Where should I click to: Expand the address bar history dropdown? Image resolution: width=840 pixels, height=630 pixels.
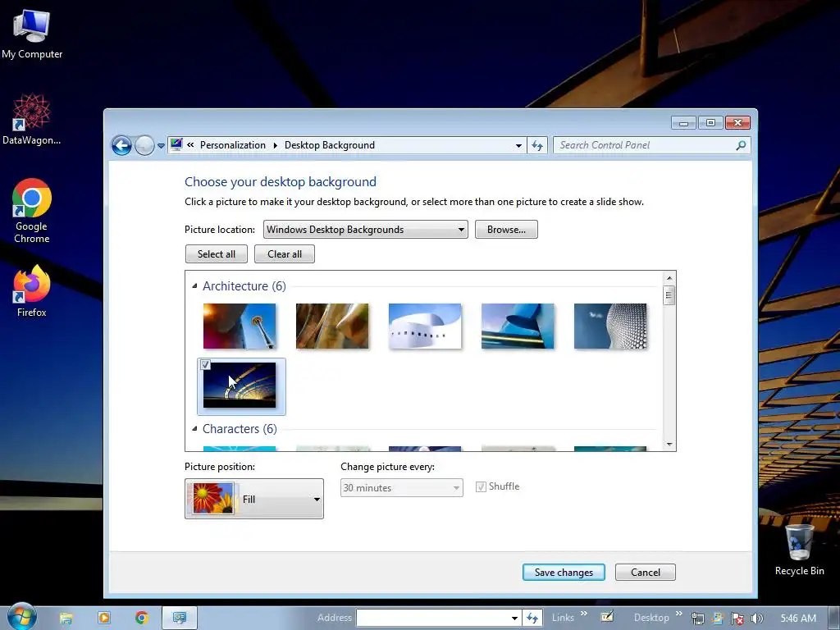pos(518,145)
